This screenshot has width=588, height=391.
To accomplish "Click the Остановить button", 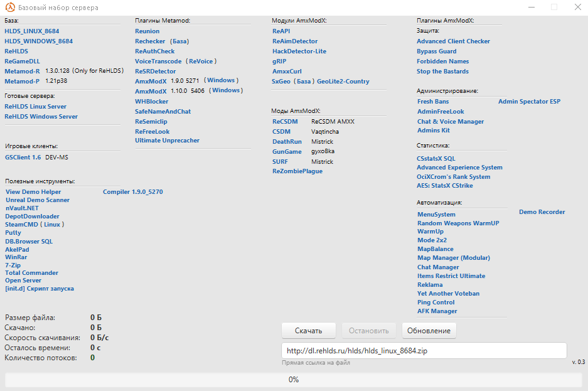I will 369,331.
